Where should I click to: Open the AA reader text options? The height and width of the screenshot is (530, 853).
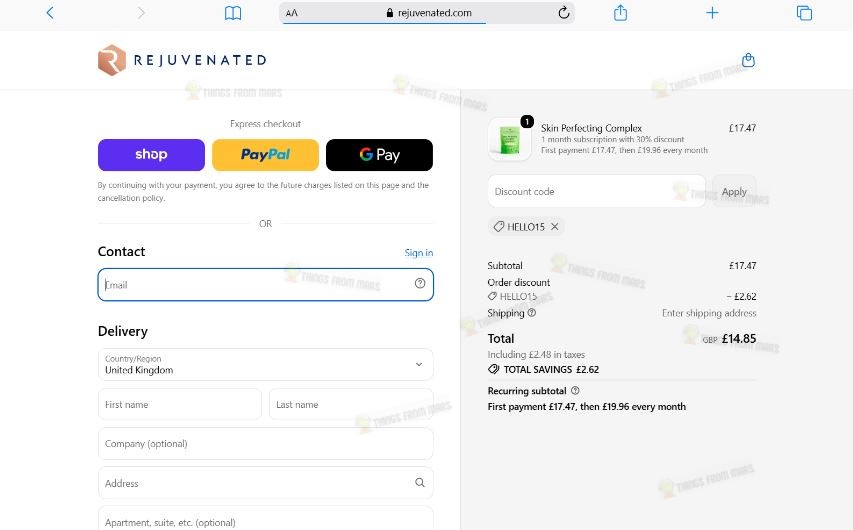point(292,13)
